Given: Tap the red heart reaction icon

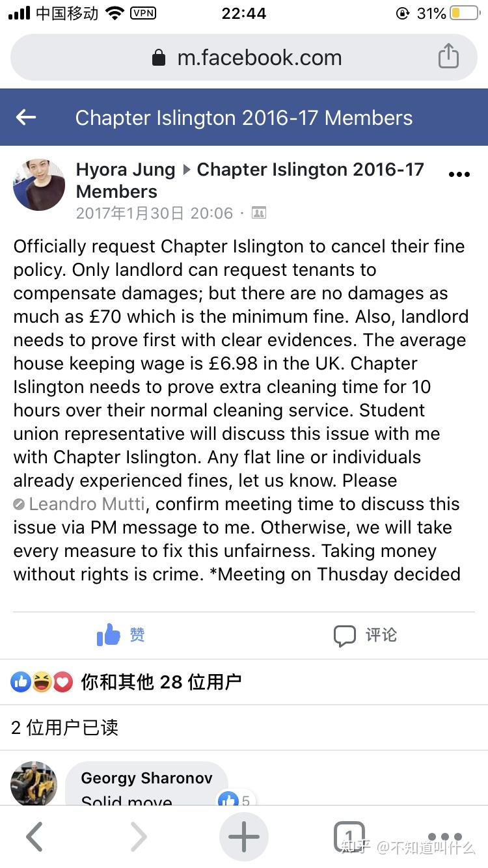Looking at the screenshot, I should [x=62, y=682].
